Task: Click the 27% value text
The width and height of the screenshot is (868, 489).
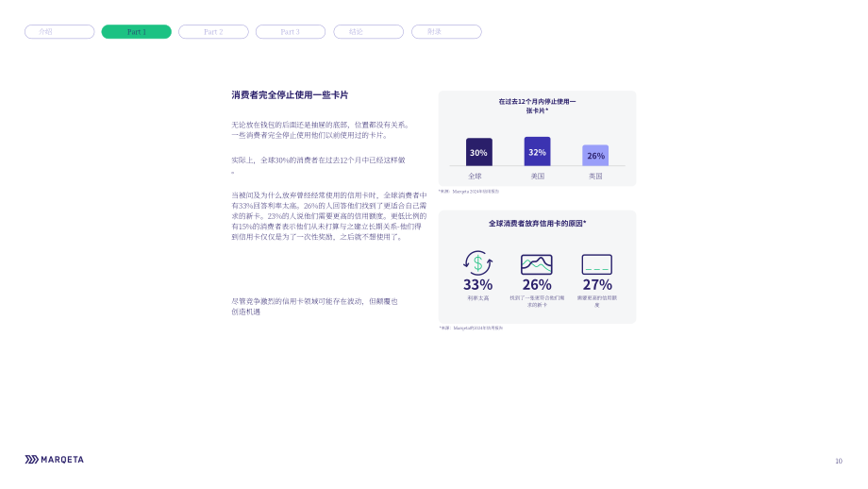Action: [x=597, y=285]
